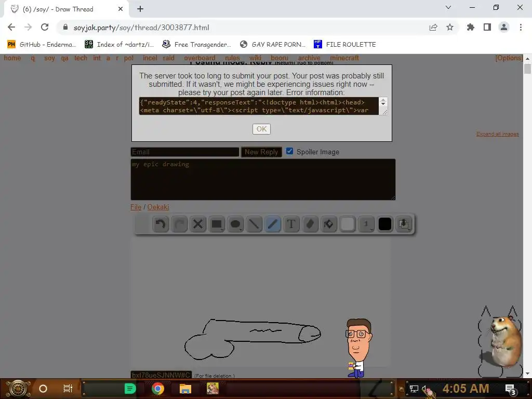Screen dimensions: 532x399
Task: Launch Chrome from the taskbar
Action: point(158,389)
